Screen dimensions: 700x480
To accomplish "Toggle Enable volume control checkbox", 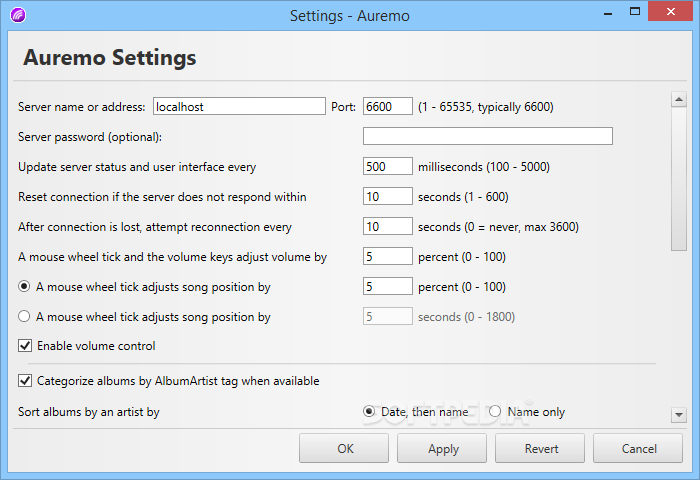I will click(x=25, y=346).
